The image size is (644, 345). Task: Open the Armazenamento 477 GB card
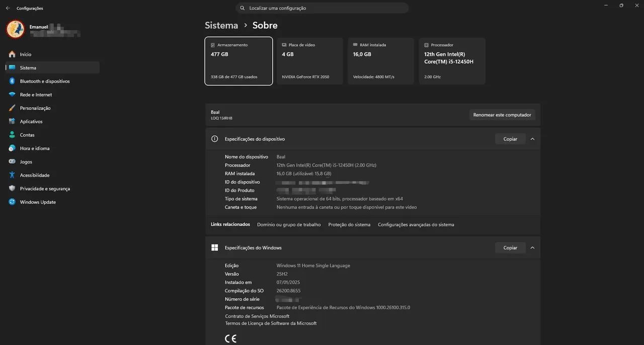click(239, 61)
